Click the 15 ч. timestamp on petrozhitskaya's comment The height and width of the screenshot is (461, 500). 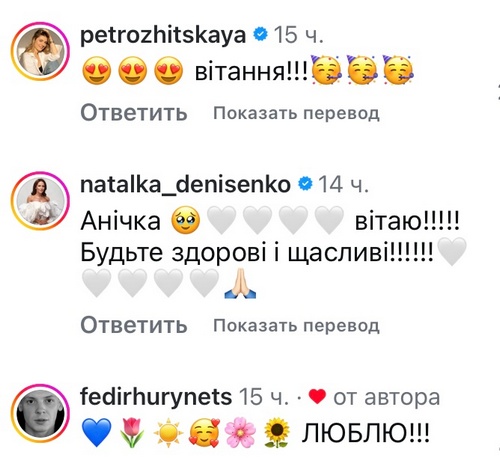click(299, 35)
